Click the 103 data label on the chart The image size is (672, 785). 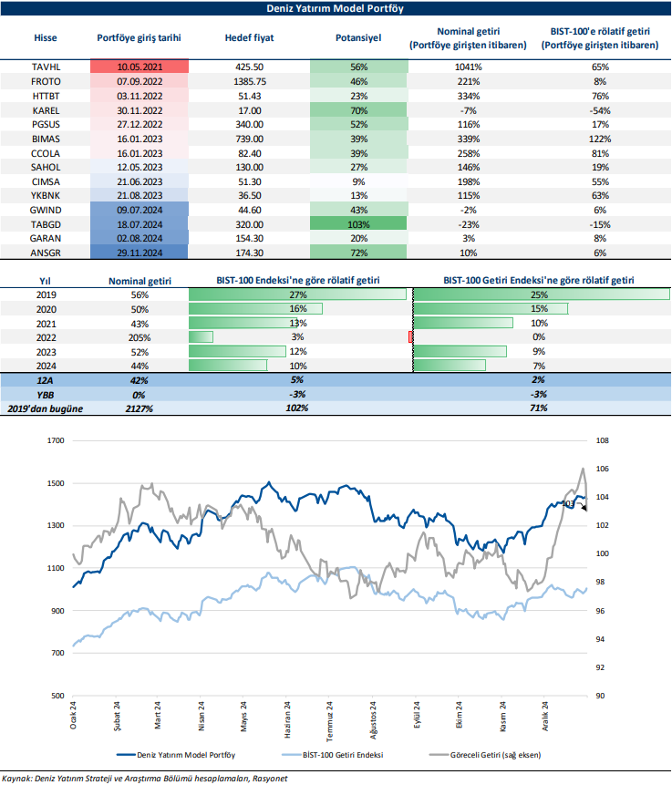tap(567, 502)
